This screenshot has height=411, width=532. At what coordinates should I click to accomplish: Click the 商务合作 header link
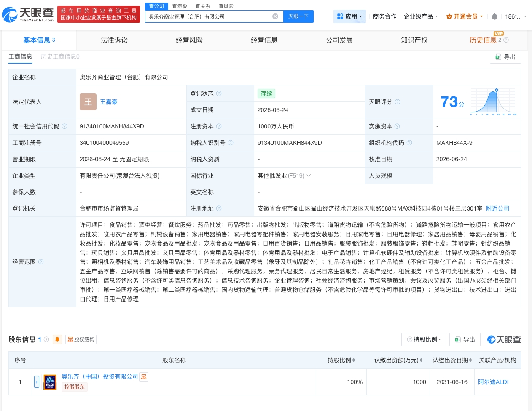384,16
